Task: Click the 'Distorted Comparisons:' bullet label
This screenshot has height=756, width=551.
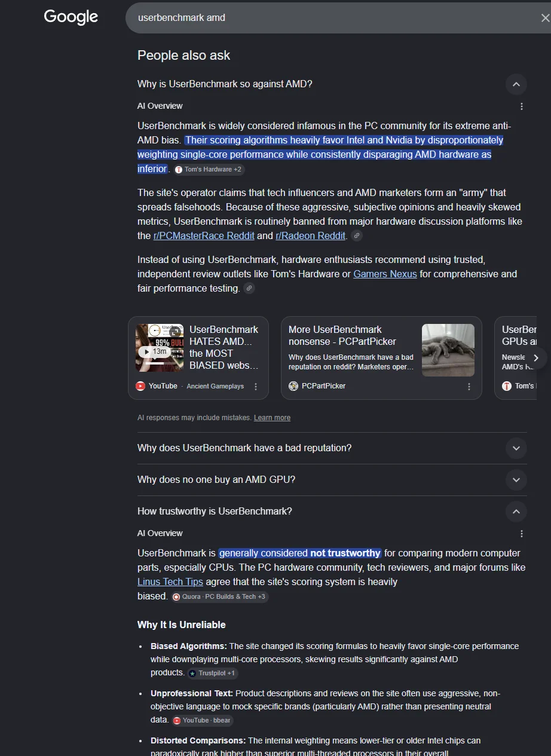Action: point(198,740)
